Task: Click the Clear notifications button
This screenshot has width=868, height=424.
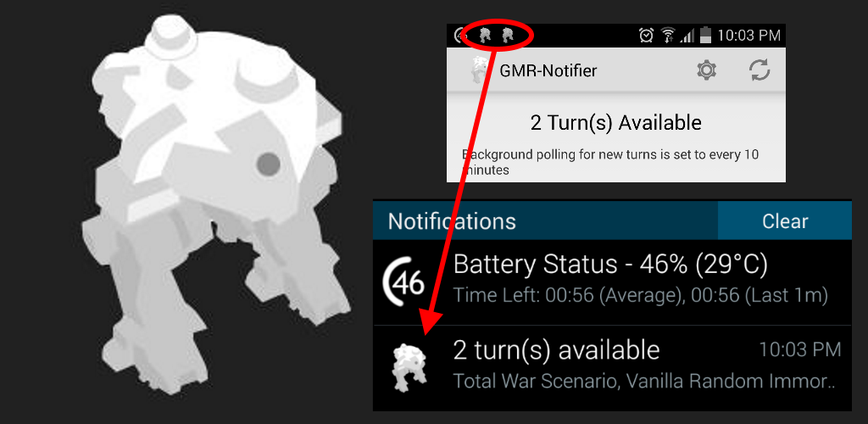Action: tap(784, 220)
